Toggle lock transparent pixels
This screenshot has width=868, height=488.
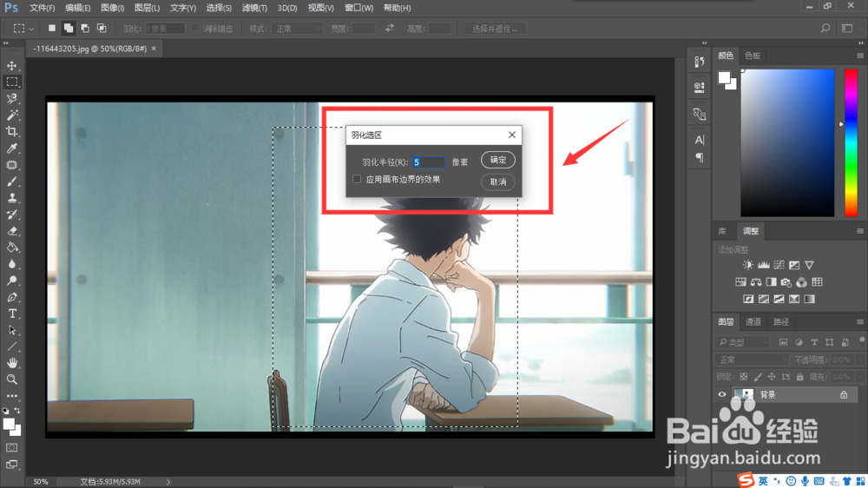(x=744, y=377)
